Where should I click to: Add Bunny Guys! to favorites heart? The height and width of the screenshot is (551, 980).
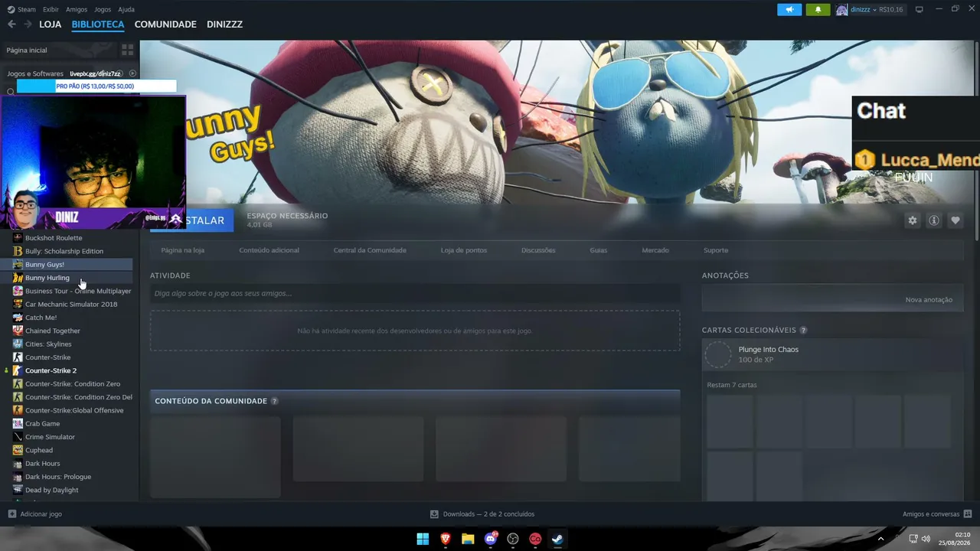pyautogui.click(x=955, y=220)
